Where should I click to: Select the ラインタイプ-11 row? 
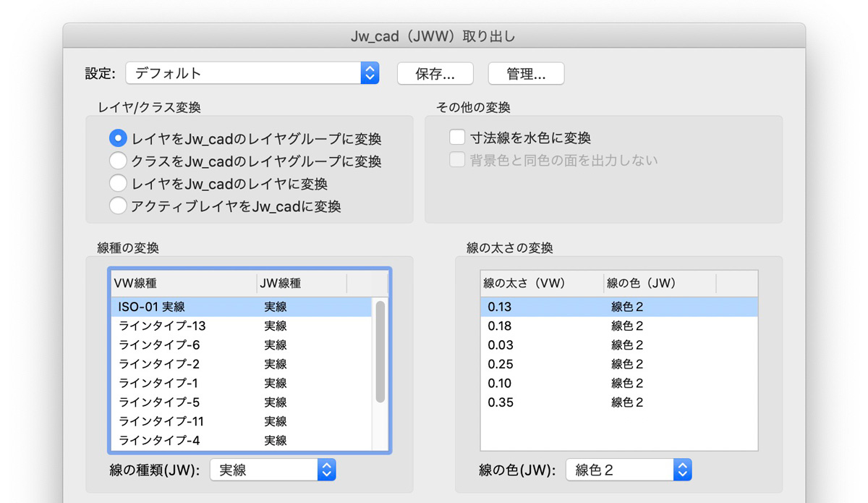[241, 421]
